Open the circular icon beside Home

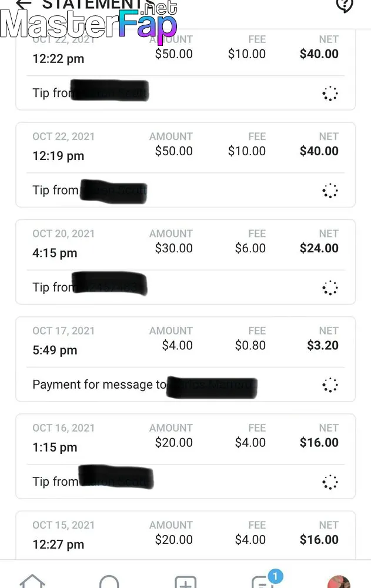[x=109, y=582]
